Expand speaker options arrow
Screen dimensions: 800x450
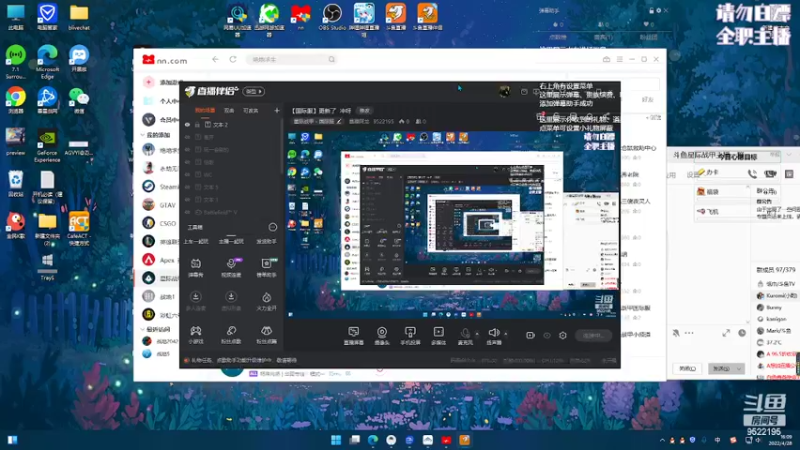(x=506, y=334)
